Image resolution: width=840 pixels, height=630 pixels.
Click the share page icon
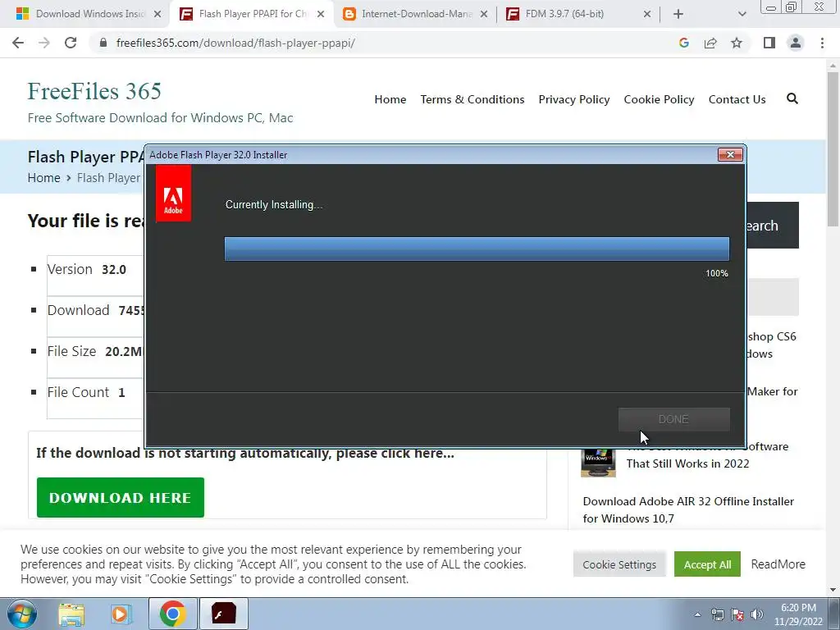pyautogui.click(x=710, y=43)
